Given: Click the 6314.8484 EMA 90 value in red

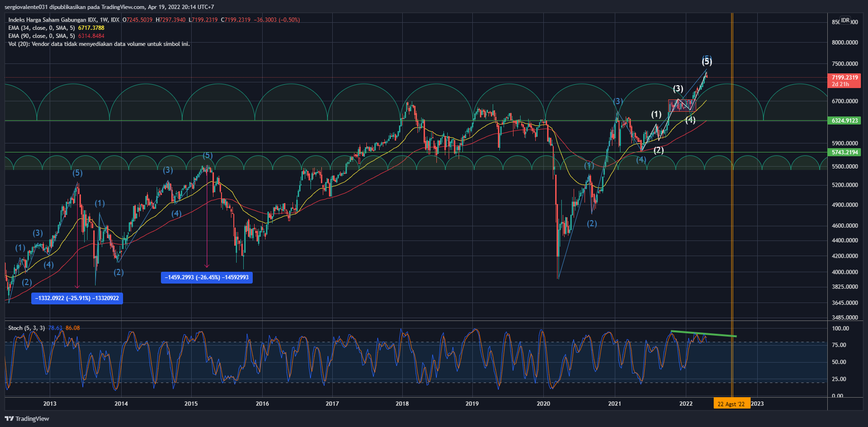Looking at the screenshot, I should 91,36.
